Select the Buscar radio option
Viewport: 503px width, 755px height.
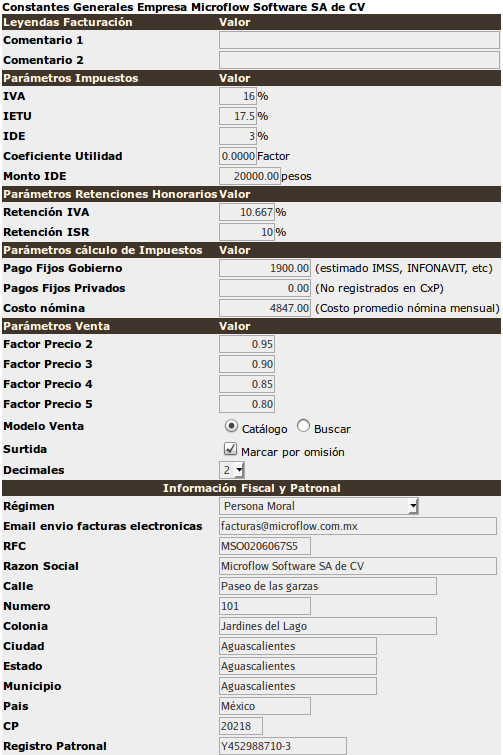coord(303,426)
